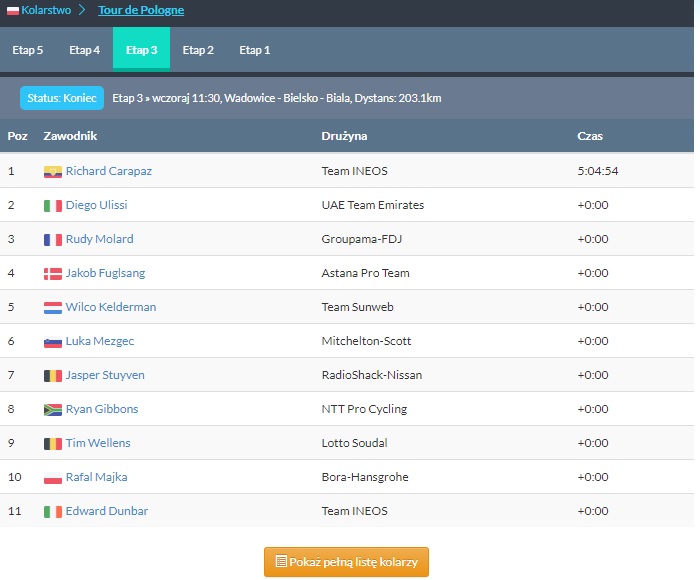Image resolution: width=700 pixels, height=580 pixels.
Task: Click Pokaż pełną listę kolarzy button
Action: [x=346, y=562]
